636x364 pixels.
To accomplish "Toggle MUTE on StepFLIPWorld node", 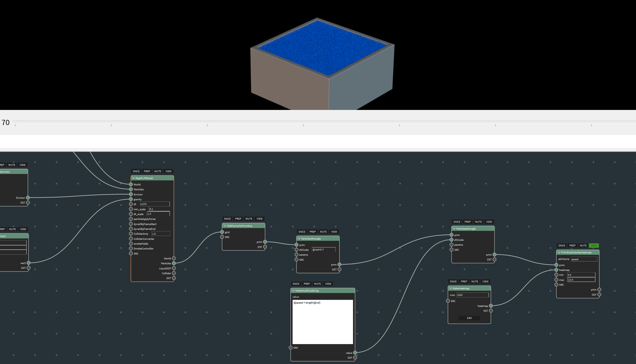I will [158, 171].
